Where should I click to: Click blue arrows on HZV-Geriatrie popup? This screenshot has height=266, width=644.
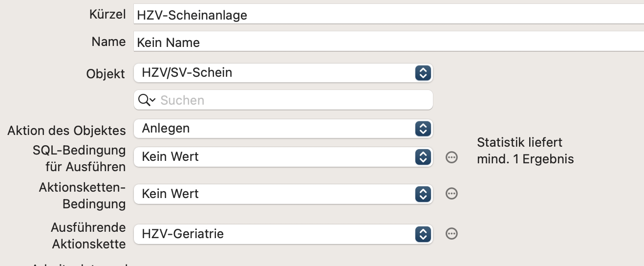pyautogui.click(x=422, y=234)
